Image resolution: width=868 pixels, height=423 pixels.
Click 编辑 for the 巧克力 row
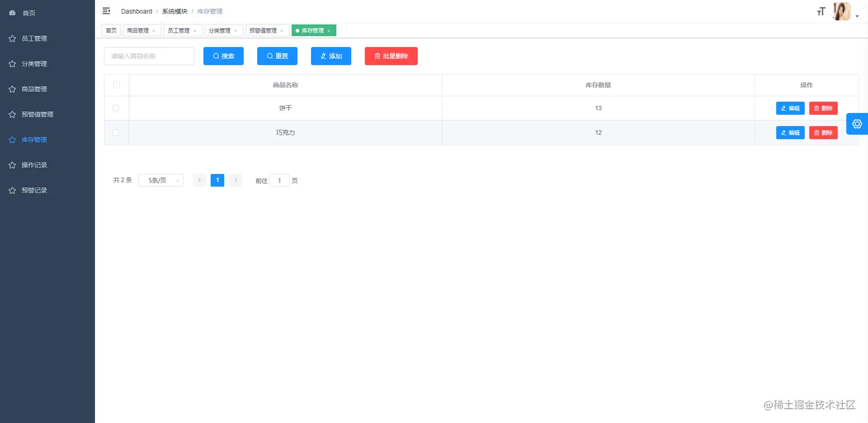coord(790,133)
